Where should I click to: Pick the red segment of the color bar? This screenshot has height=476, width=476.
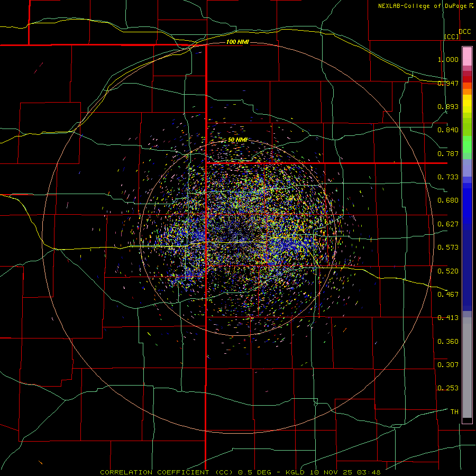coord(467,79)
